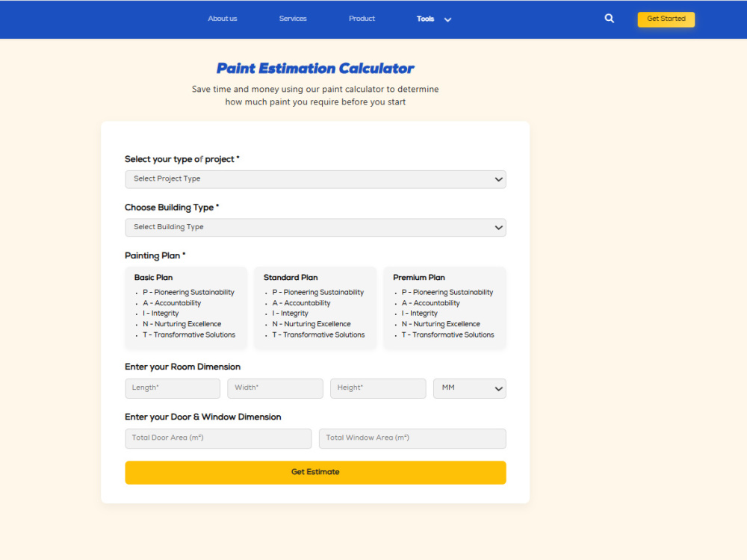Choose the Standard Plan card

[x=315, y=308]
